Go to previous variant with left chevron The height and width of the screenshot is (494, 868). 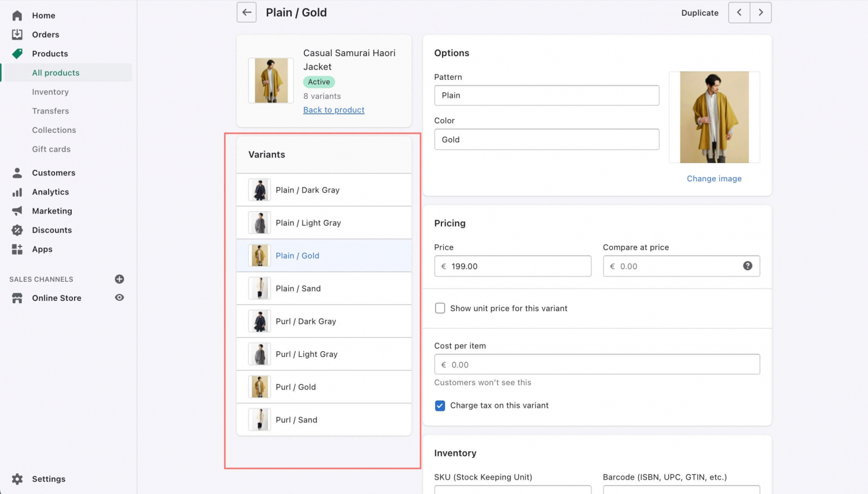[739, 12]
